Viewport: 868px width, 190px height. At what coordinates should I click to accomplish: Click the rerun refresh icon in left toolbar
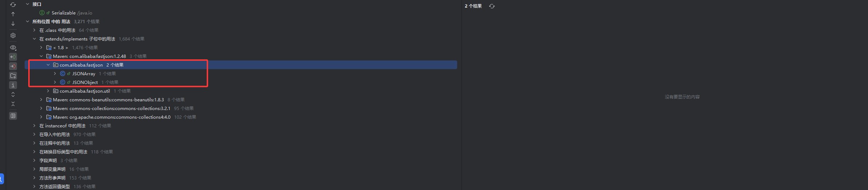(x=13, y=5)
